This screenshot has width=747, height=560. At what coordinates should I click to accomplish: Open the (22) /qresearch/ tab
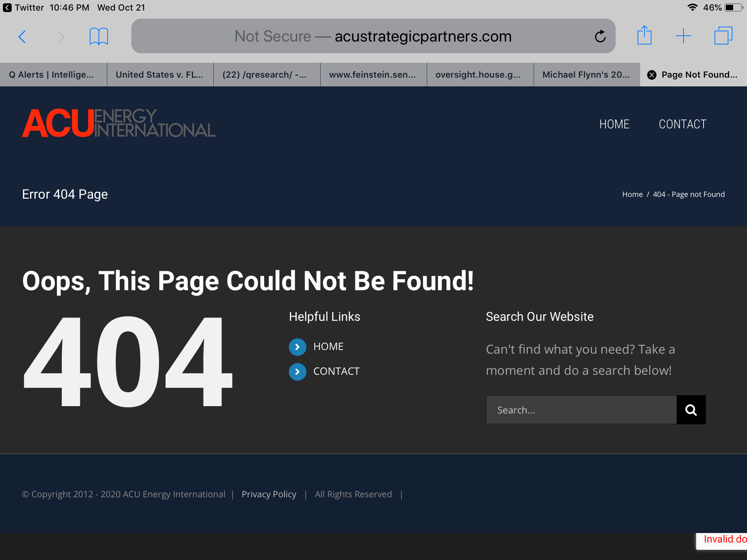pos(267,75)
